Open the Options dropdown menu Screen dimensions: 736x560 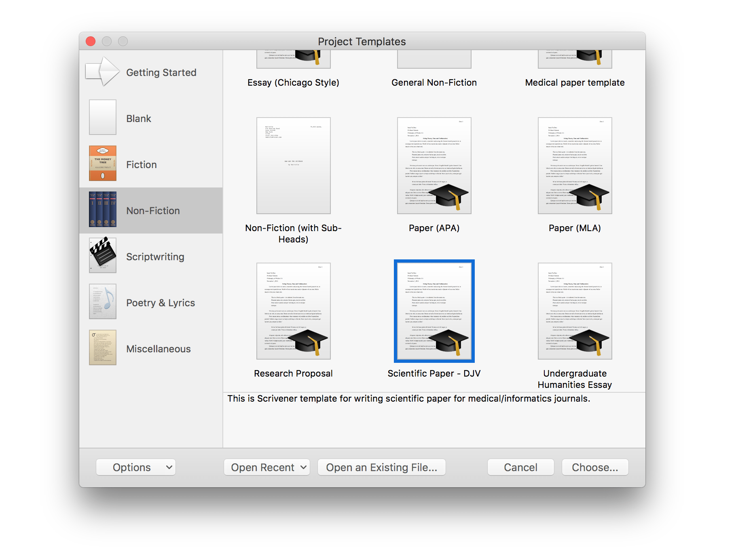136,467
